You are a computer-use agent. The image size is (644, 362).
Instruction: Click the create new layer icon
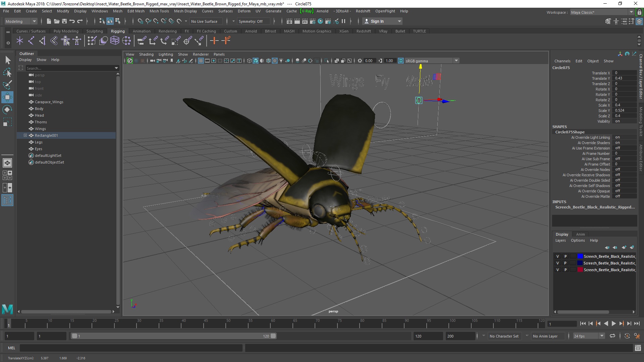tap(624, 247)
